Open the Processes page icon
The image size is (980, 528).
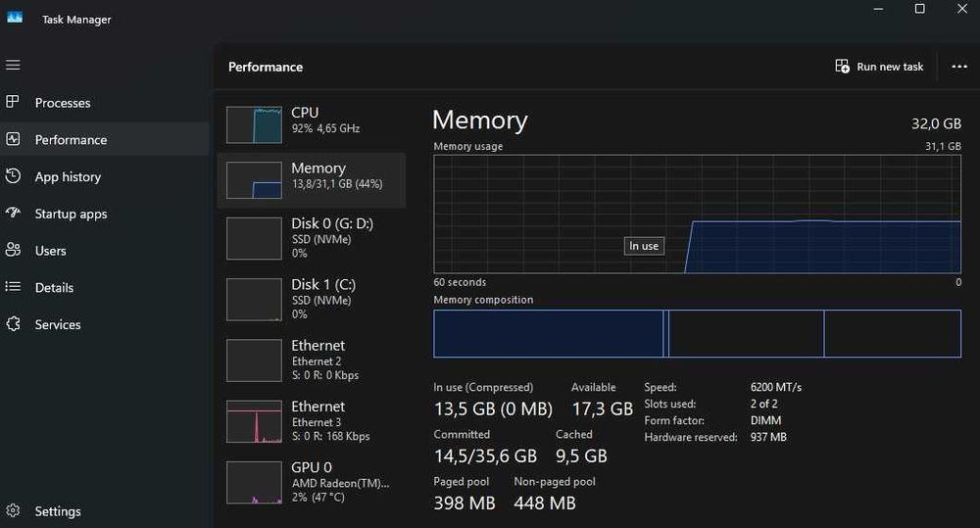[13, 103]
